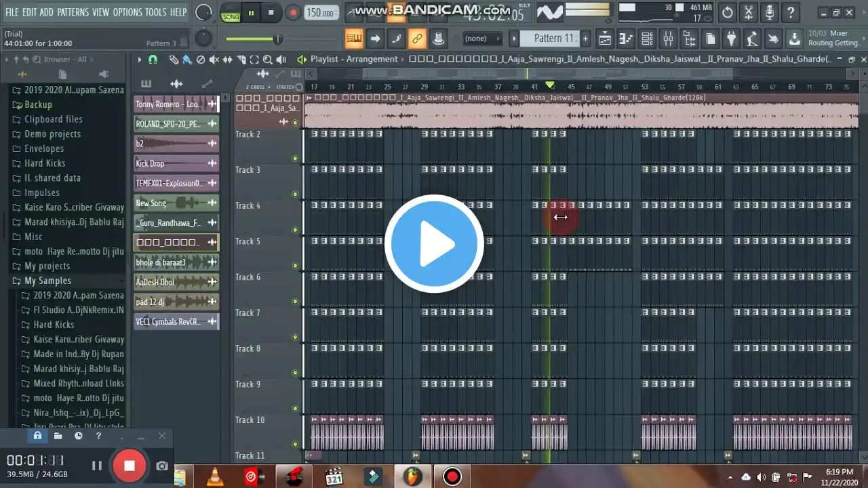Stop the Bandicam recording with red button

pos(129,465)
